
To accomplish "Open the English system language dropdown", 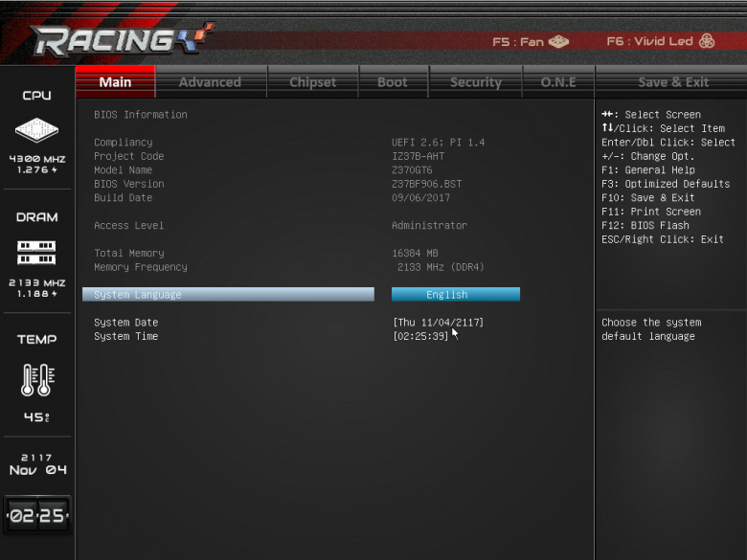I will click(456, 294).
